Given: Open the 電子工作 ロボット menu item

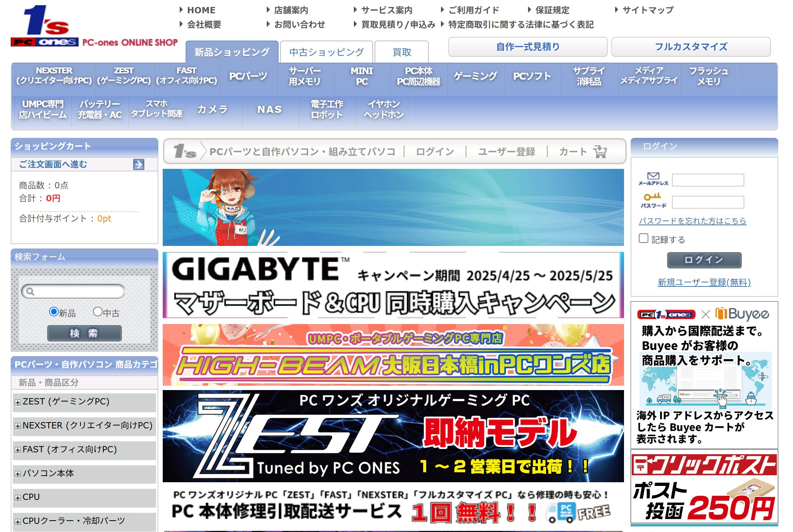Looking at the screenshot, I should pyautogui.click(x=327, y=109).
